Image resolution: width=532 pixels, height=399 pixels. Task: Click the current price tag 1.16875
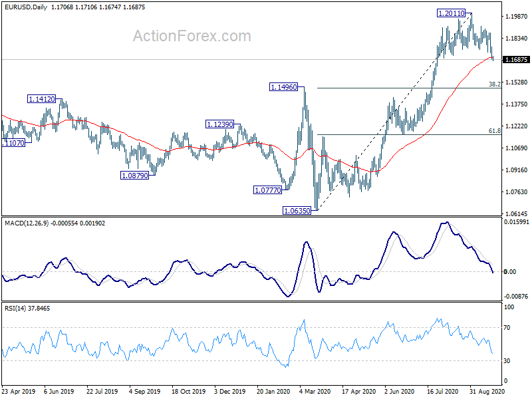[x=517, y=60]
